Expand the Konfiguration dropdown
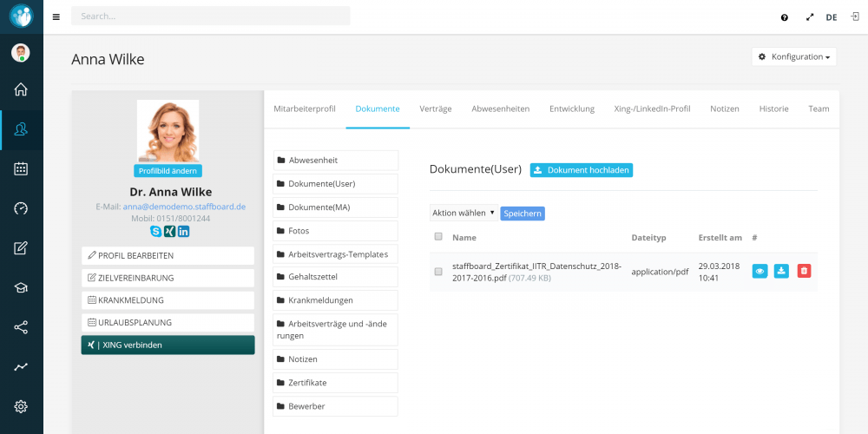The width and height of the screenshot is (868, 434). pyautogui.click(x=794, y=56)
